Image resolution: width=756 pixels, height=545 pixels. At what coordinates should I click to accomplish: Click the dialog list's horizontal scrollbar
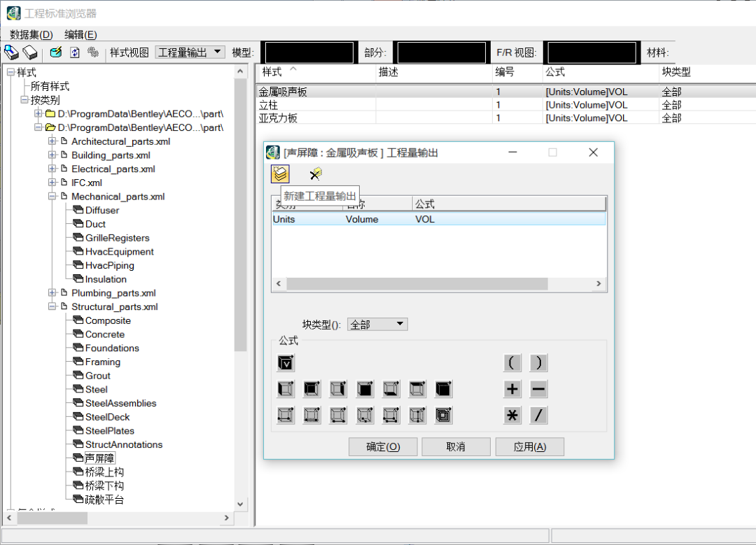pyautogui.click(x=416, y=283)
